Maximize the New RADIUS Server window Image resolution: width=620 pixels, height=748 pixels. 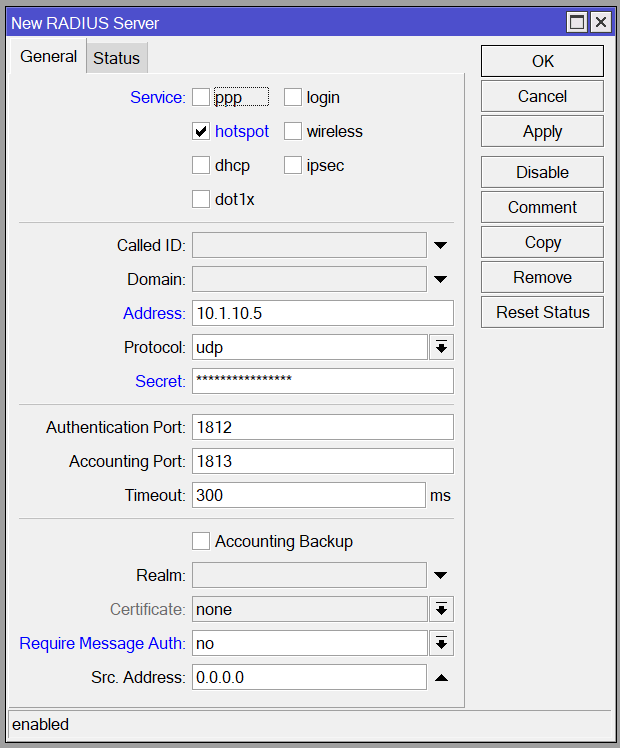(577, 22)
